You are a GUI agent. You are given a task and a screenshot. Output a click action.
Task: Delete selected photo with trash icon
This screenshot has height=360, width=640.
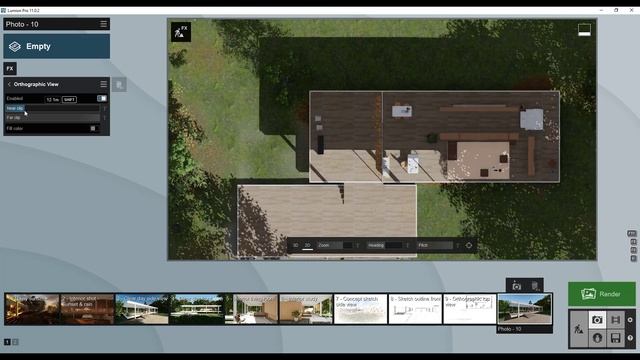tap(535, 286)
